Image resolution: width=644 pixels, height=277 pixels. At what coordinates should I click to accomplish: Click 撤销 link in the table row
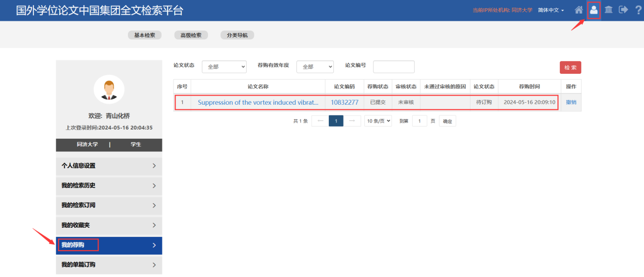click(x=571, y=102)
